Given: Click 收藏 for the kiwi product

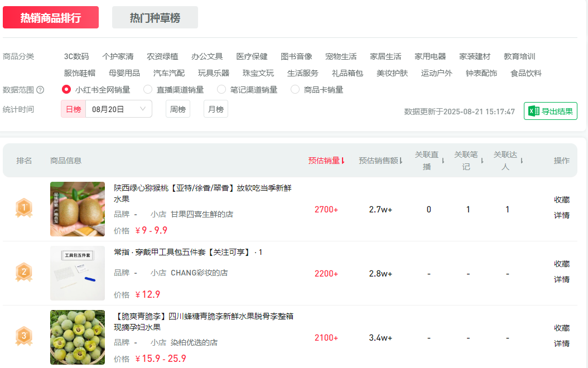Looking at the screenshot, I should coord(561,200).
